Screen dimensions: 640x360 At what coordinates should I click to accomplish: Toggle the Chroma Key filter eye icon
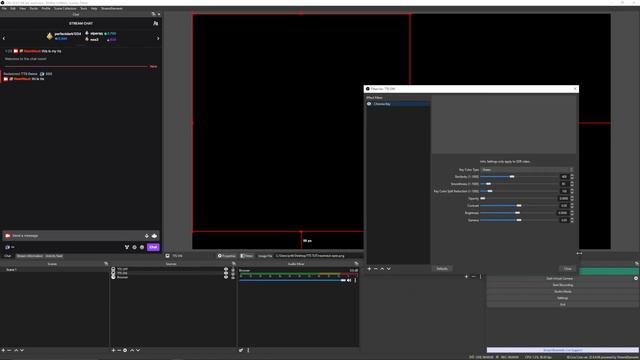tap(369, 104)
